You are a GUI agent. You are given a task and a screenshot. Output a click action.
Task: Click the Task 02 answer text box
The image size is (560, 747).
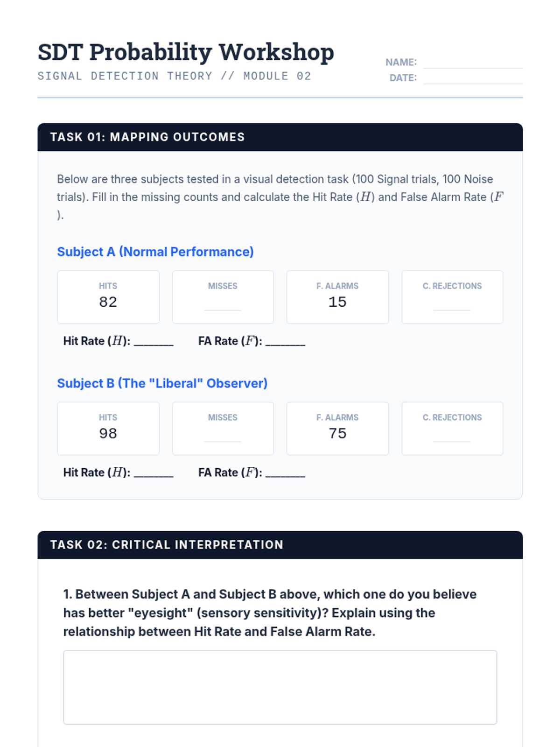point(280,687)
